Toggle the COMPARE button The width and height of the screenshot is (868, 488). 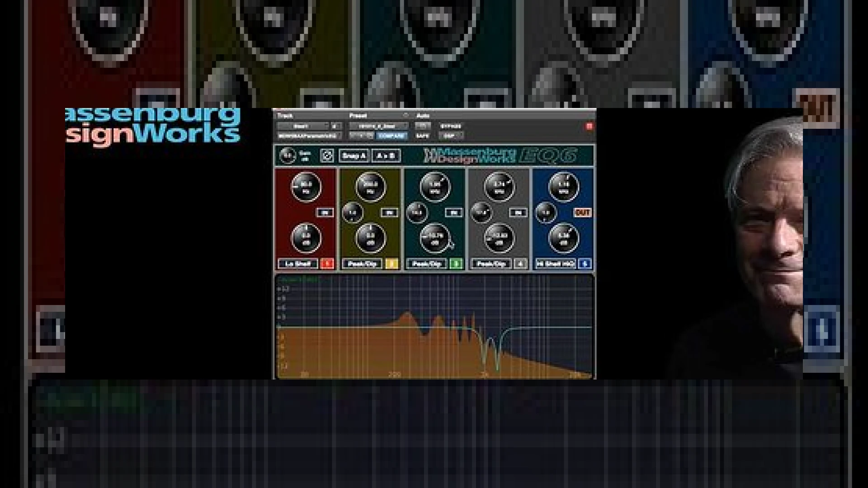pos(392,136)
